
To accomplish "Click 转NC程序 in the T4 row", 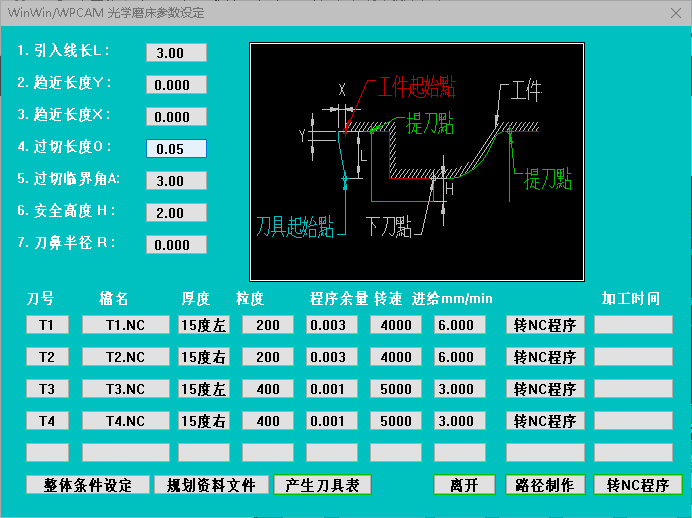I will point(545,421).
